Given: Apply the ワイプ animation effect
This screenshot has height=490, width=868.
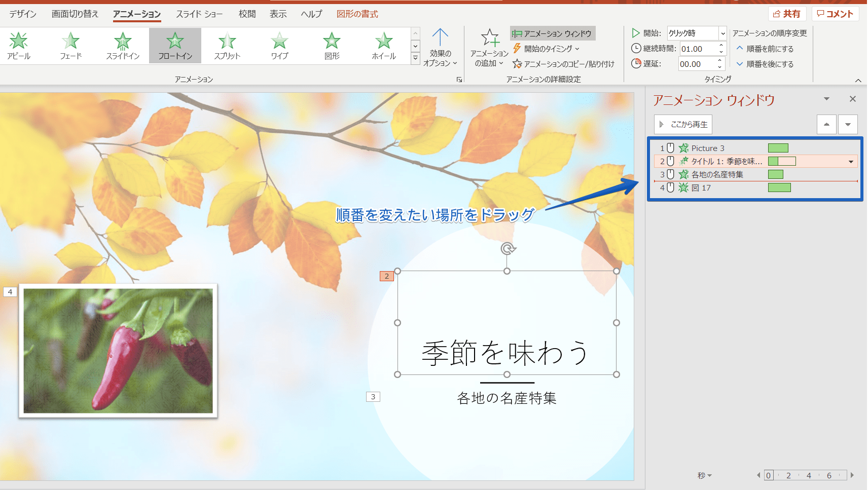Looking at the screenshot, I should (x=279, y=46).
